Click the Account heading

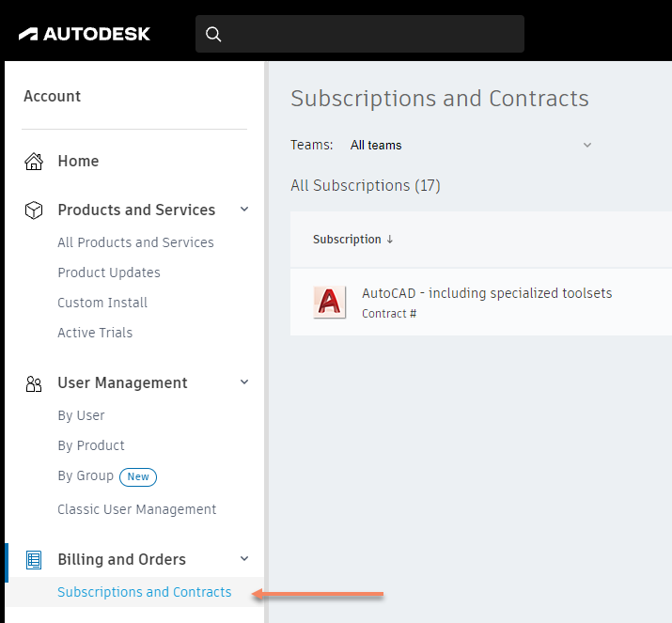point(53,97)
